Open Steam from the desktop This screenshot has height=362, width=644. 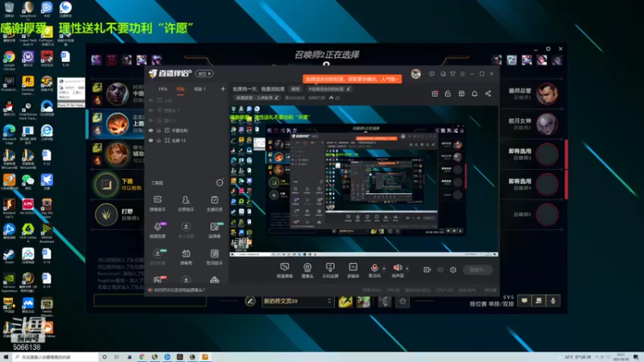click(x=9, y=256)
